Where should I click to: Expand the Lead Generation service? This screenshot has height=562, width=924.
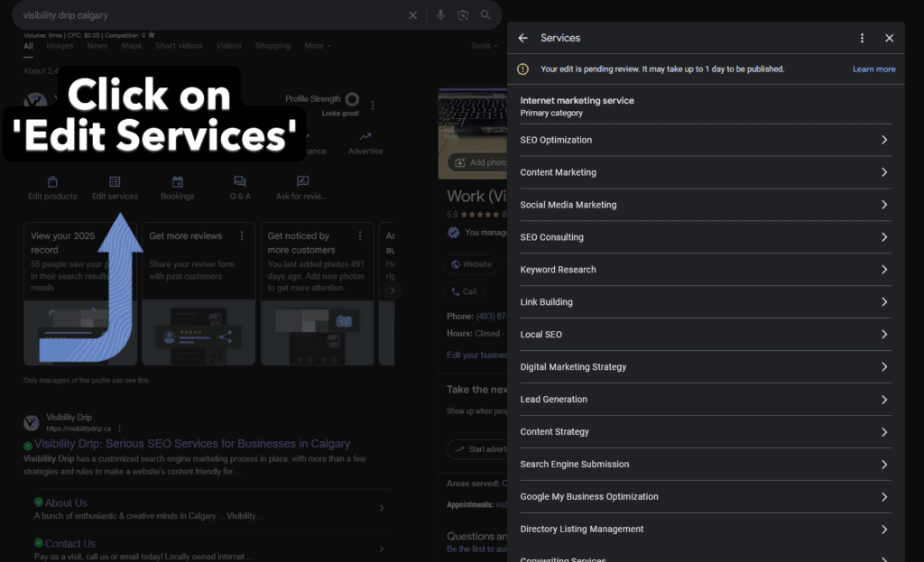pos(706,400)
